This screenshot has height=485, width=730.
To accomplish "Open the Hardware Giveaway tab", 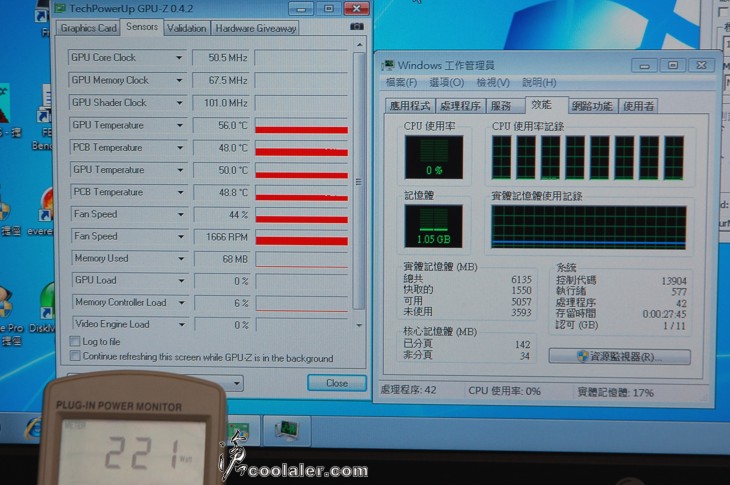I will pyautogui.click(x=255, y=28).
